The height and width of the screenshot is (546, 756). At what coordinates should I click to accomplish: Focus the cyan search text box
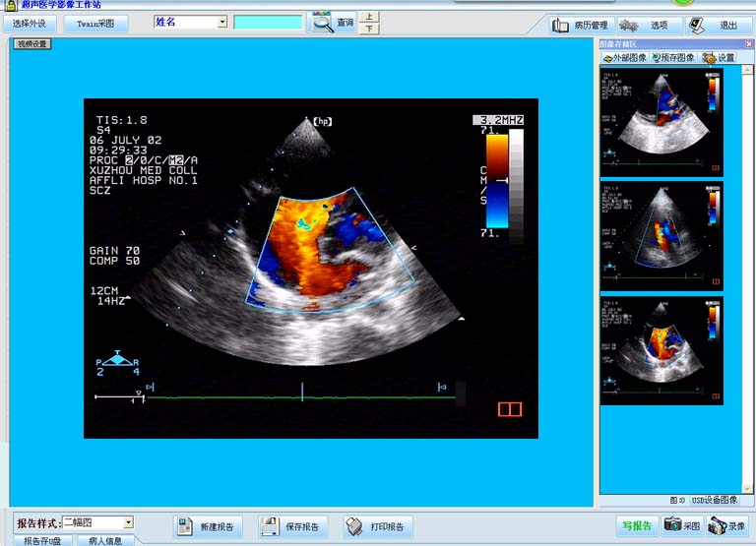(268, 23)
